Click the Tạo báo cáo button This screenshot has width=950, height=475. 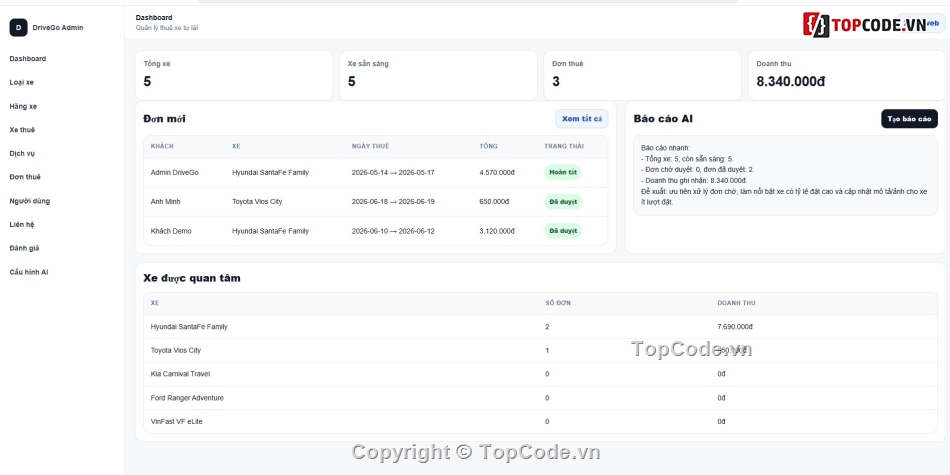point(909,119)
